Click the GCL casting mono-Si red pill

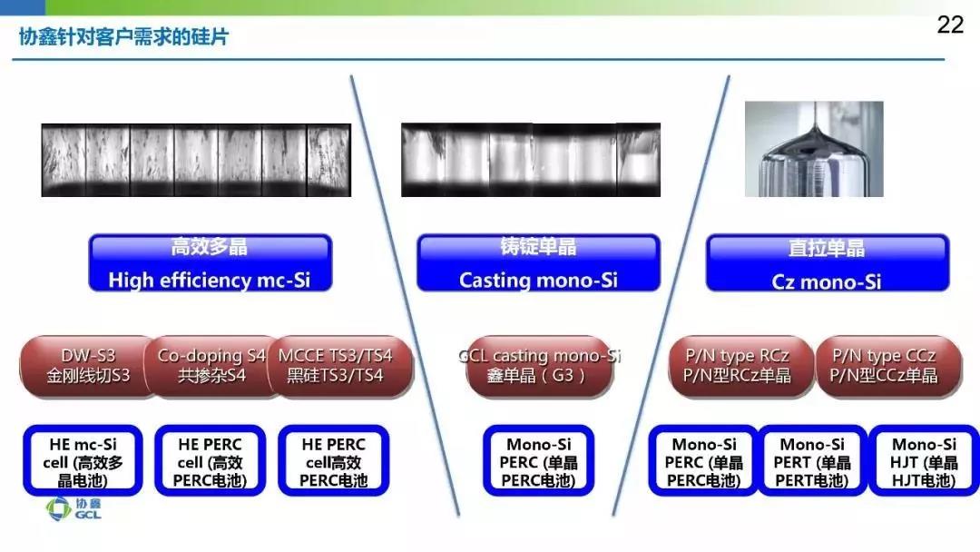(538, 366)
